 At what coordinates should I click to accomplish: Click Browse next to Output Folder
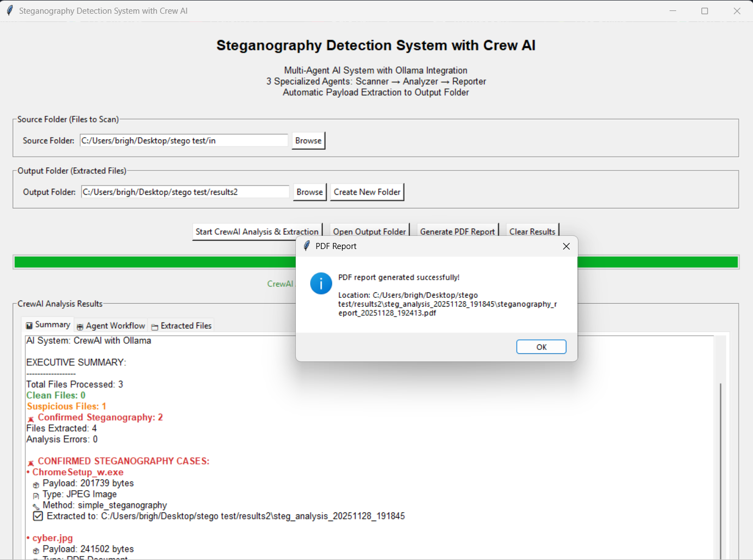click(310, 192)
